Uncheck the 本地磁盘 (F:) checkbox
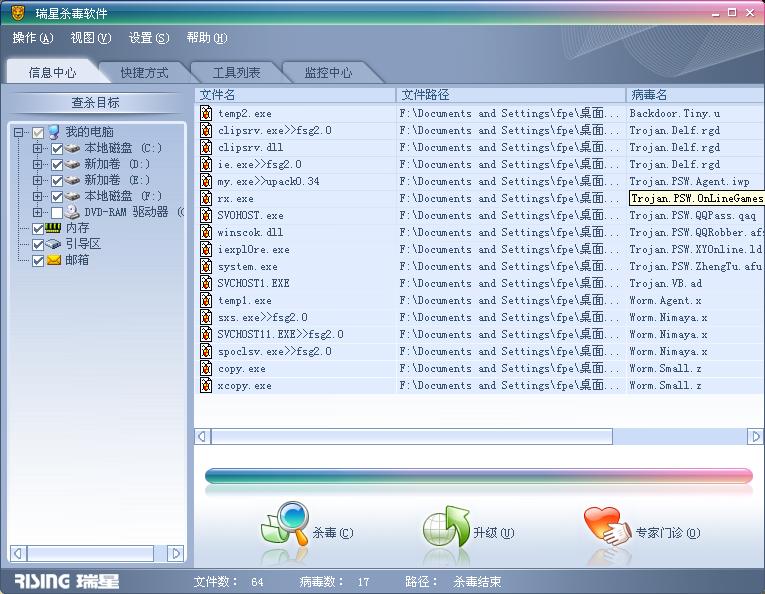The image size is (765, 594). coord(57,197)
